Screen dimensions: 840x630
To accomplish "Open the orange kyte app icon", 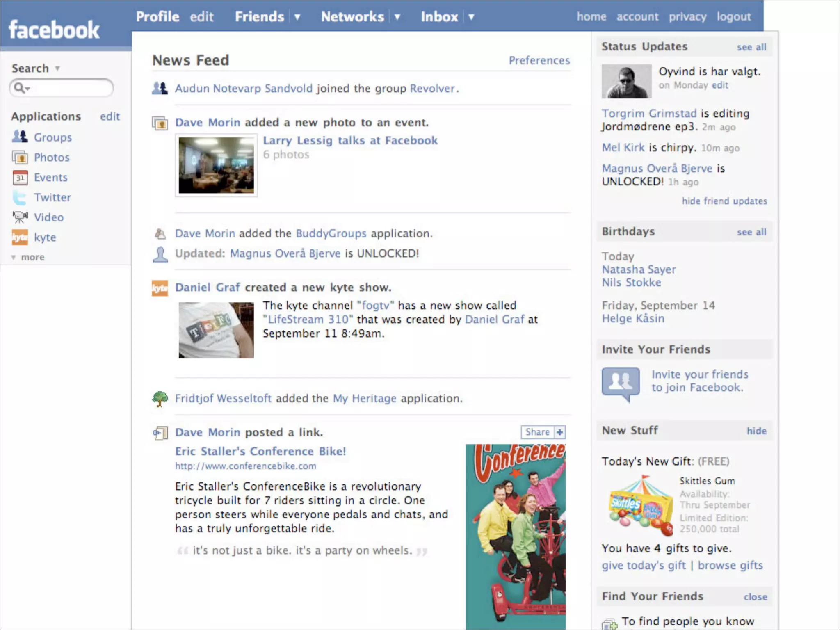I will pyautogui.click(x=20, y=237).
